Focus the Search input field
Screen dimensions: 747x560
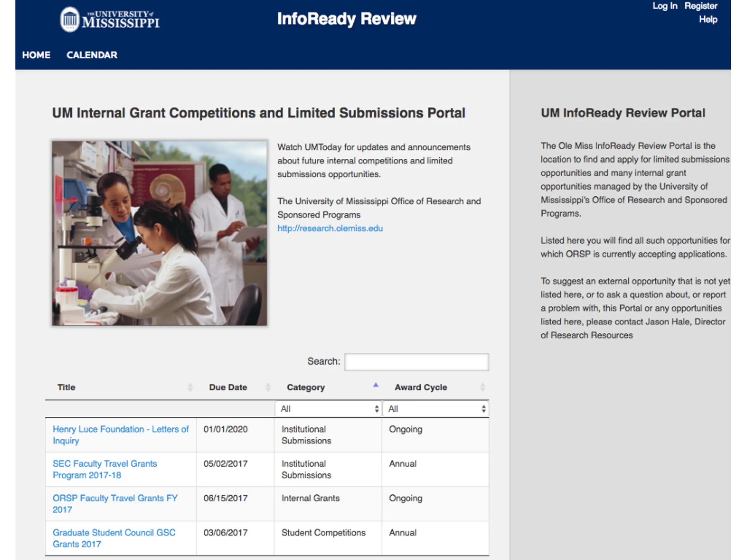click(x=417, y=362)
